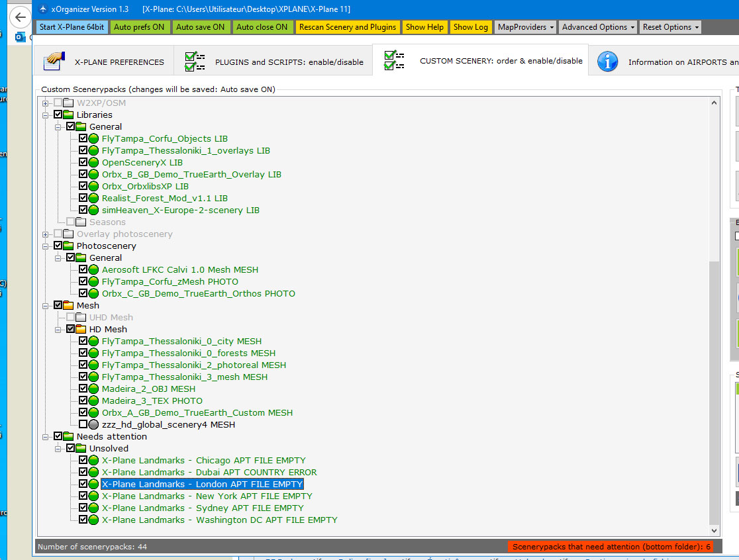
Task: Click the Mesh orange folder icon
Action: (x=68, y=305)
